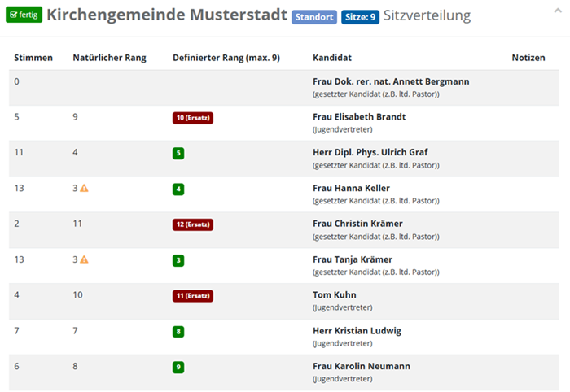Select candidate Tom Kuhn

pyautogui.click(x=335, y=294)
